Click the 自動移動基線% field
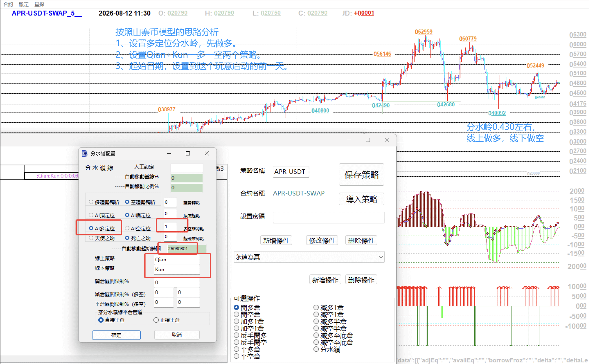Image resolution: width=589 pixels, height=364 pixels. point(186,178)
